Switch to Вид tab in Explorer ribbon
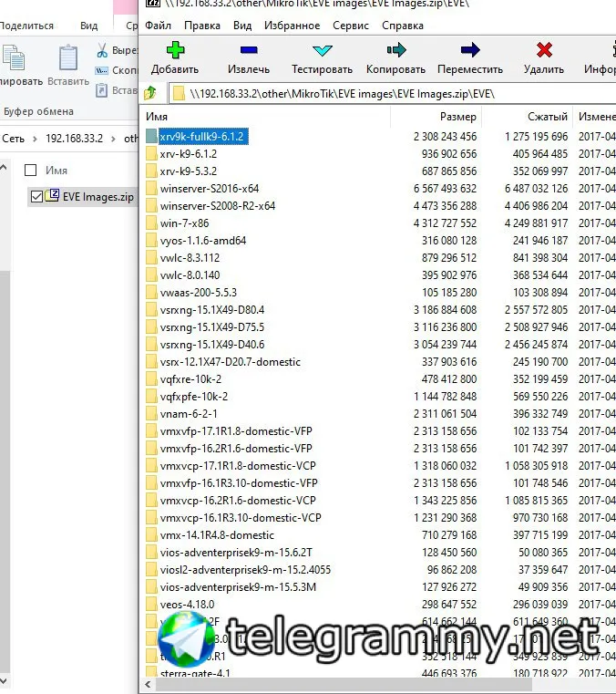This screenshot has height=694, width=616. point(89,26)
